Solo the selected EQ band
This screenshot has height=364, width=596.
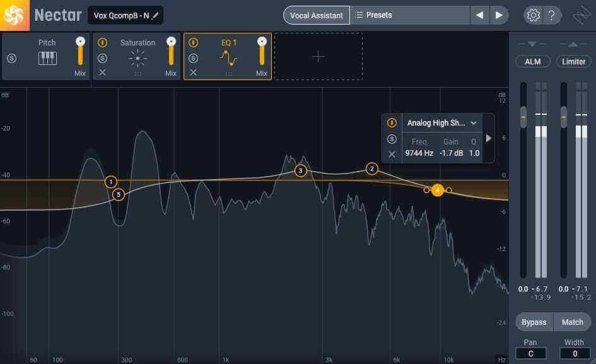click(392, 139)
